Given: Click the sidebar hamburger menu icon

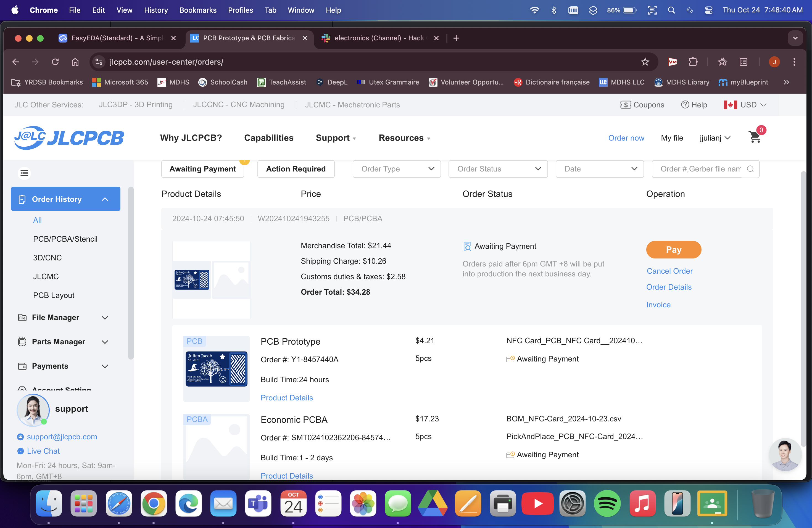Looking at the screenshot, I should coord(24,173).
